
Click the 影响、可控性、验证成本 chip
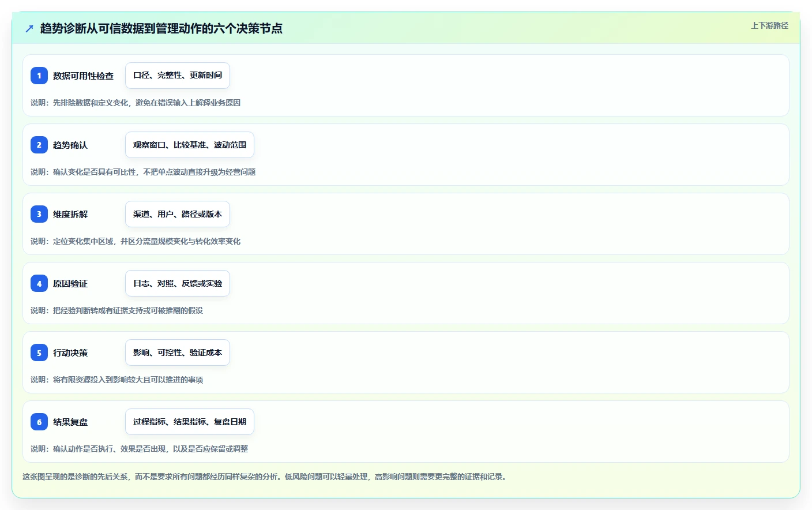(x=178, y=352)
